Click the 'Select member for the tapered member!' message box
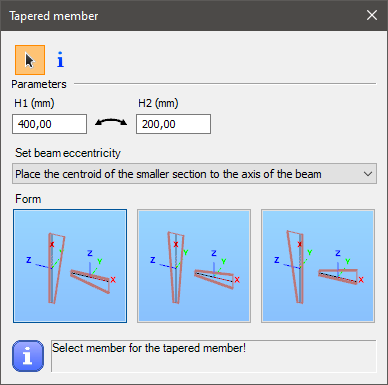Screen dimensions: 388x385 click(x=214, y=356)
